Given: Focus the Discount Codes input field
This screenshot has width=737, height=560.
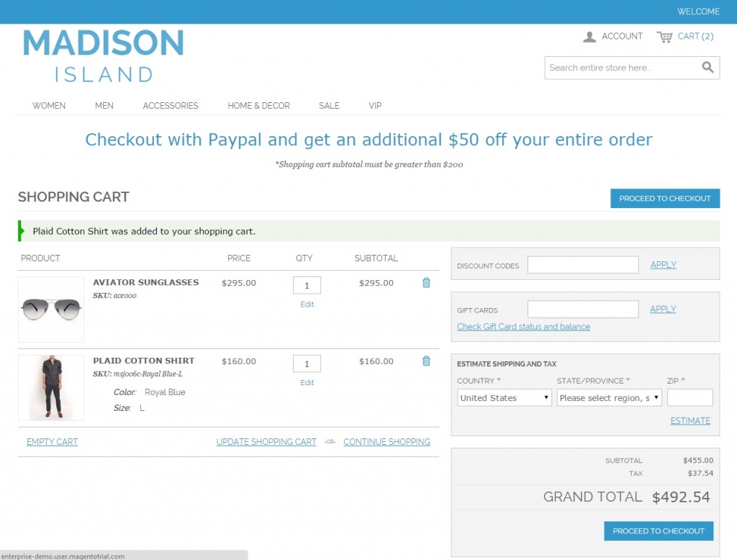Looking at the screenshot, I should coord(582,265).
